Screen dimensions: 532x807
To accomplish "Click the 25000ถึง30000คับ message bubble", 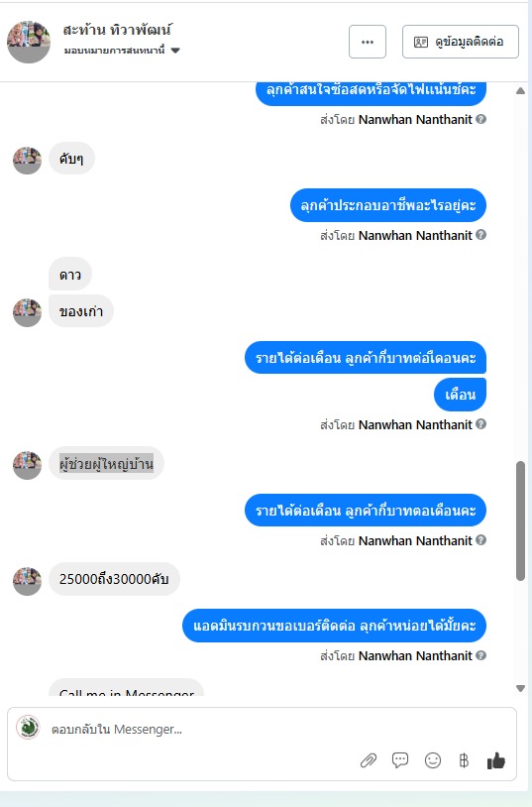I will pyautogui.click(x=114, y=579).
